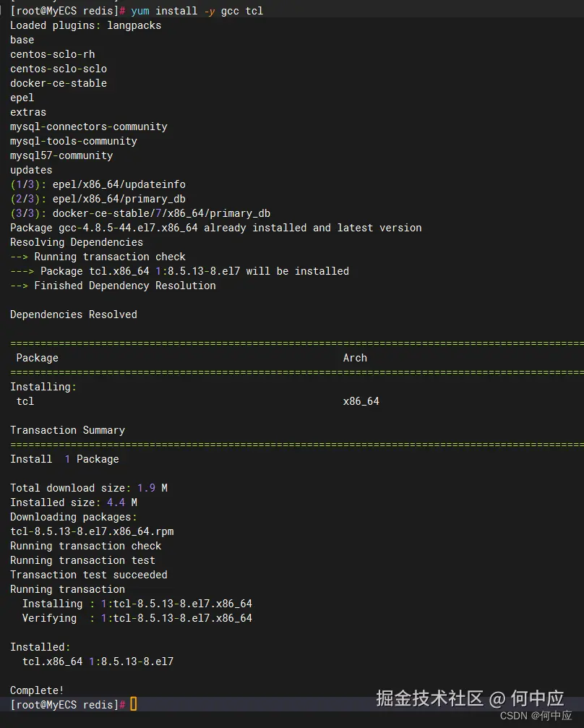Screen dimensions: 584x728
Task: Select 'tcl-8.5.13-8.el7.x86_64.rpm' file name
Action: pos(92,531)
